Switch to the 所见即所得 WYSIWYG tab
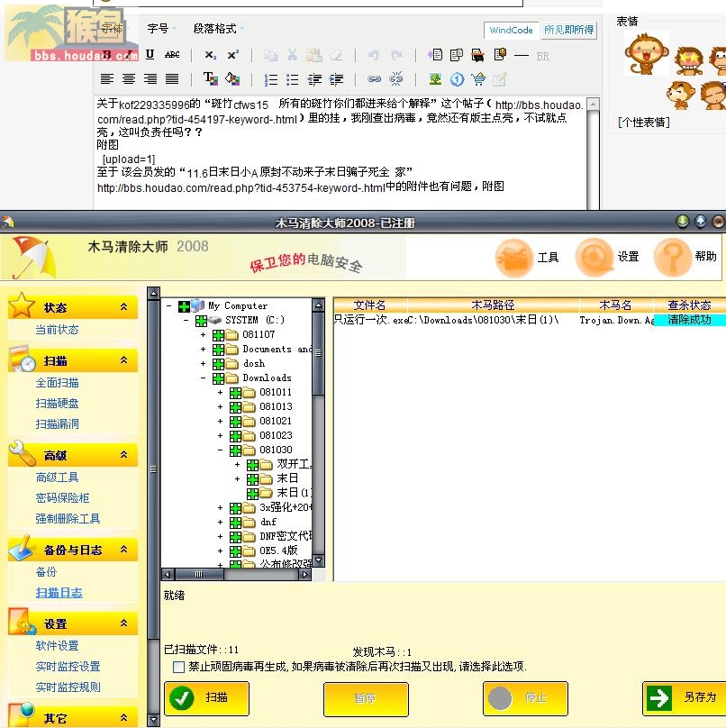 pyautogui.click(x=568, y=30)
